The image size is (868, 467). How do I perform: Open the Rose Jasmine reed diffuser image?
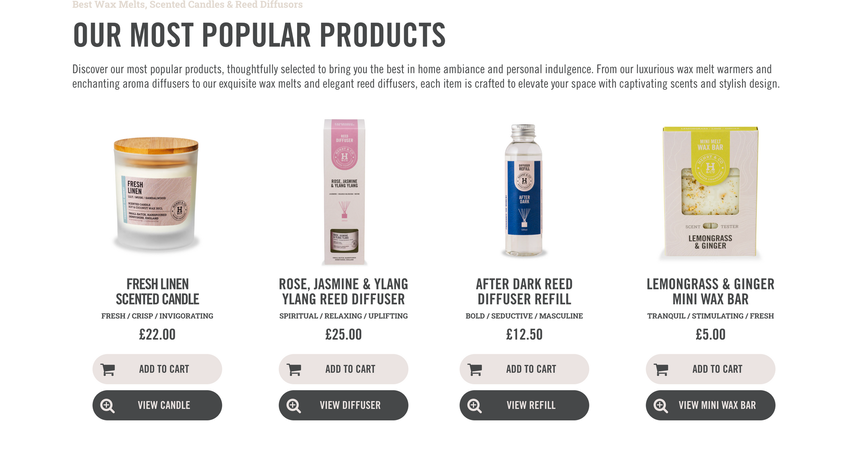[x=344, y=192]
